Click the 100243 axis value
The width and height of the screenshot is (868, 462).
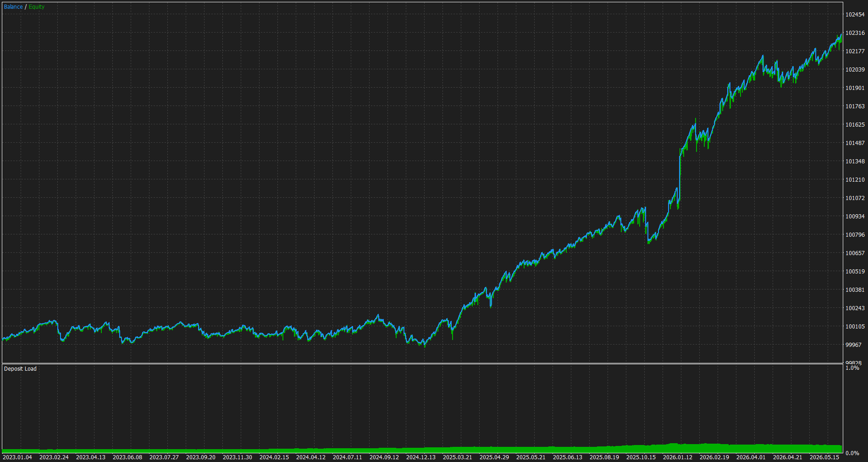[x=855, y=308]
